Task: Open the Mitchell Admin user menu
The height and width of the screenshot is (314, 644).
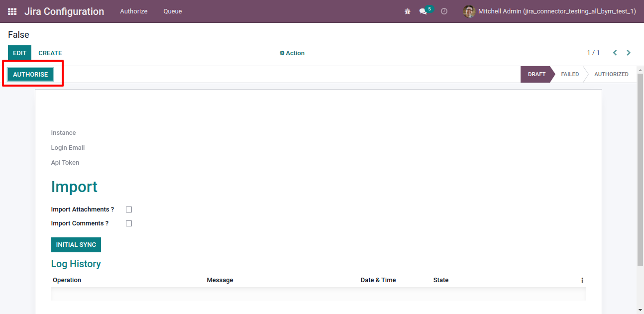Action: click(549, 11)
